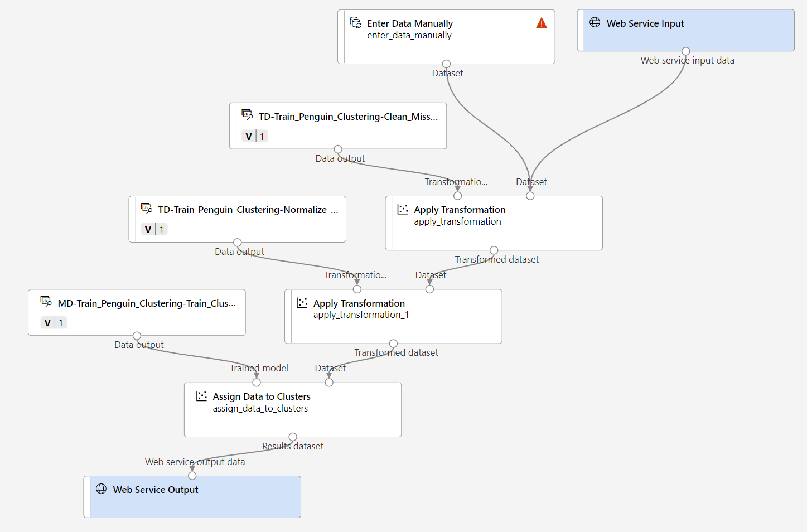Select the Enter Data Manually output port
The height and width of the screenshot is (532, 807).
point(446,64)
